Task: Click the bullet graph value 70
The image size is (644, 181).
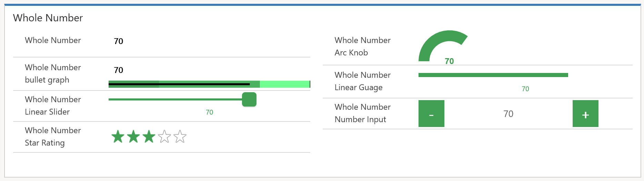Action: [119, 70]
